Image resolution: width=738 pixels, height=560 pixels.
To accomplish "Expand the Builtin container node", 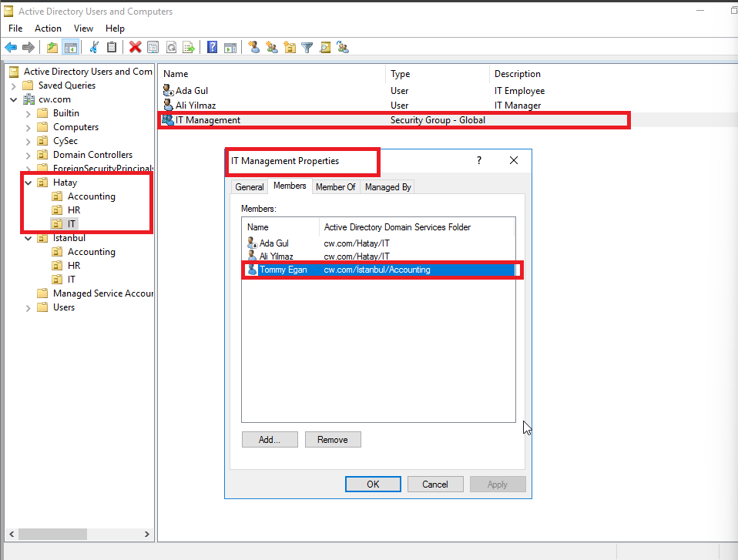I will click(x=29, y=113).
